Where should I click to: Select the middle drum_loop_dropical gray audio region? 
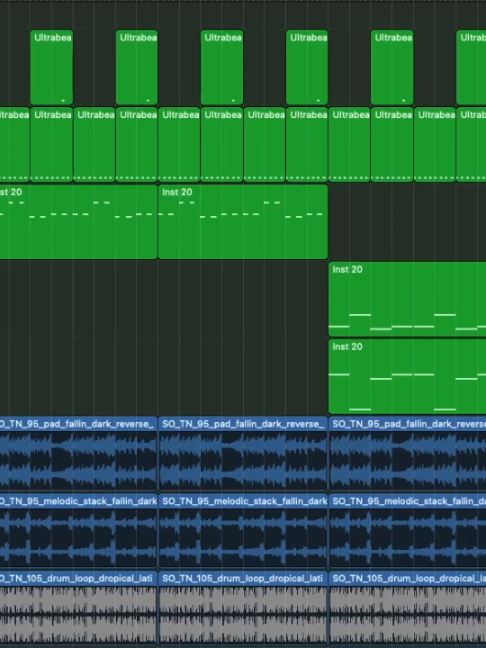coord(243,608)
